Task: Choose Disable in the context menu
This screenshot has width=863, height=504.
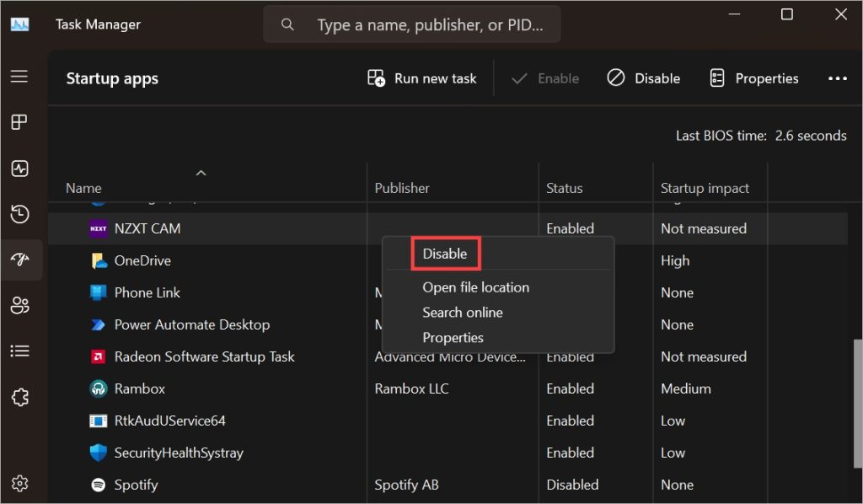Action: (x=445, y=254)
